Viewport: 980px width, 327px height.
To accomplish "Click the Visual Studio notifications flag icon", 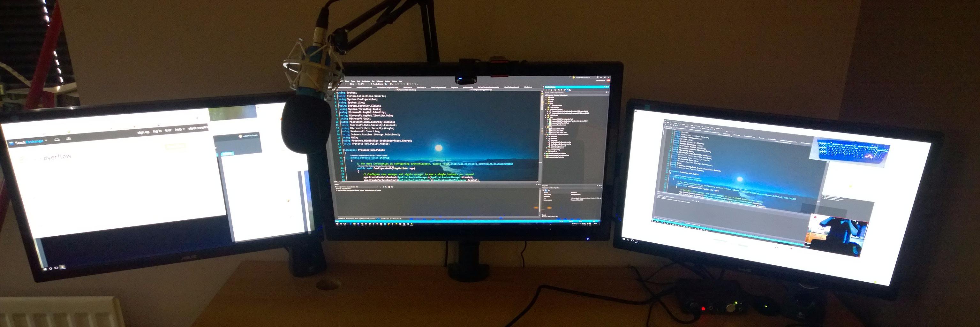I will (x=570, y=77).
